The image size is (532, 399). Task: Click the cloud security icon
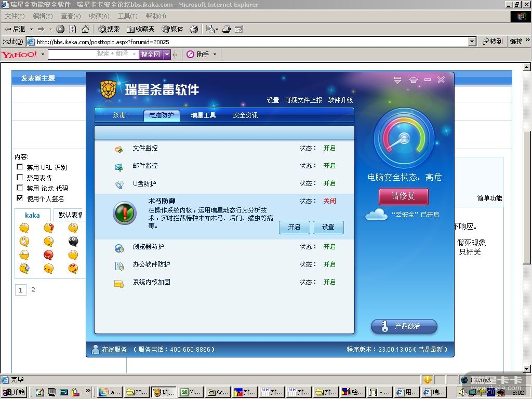[376, 215]
